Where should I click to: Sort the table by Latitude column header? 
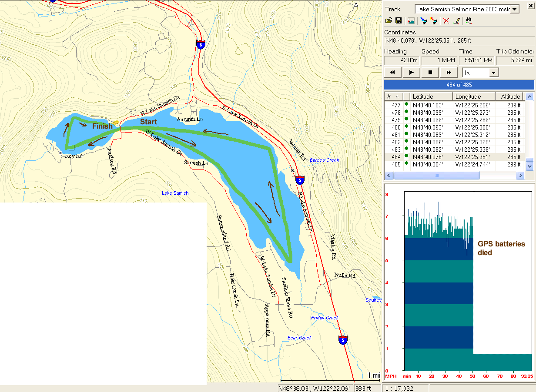click(431, 96)
